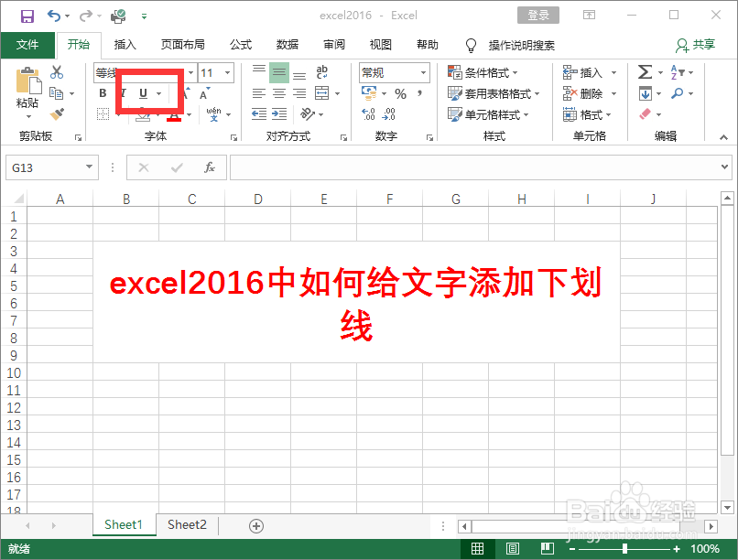Zoom level slider handle
This screenshot has width=738, height=560.
click(x=624, y=549)
